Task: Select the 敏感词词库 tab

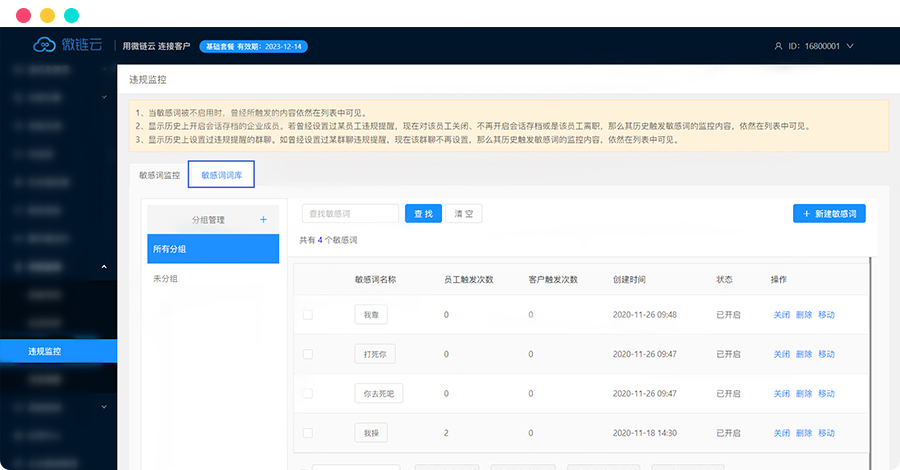Action: pos(221,175)
